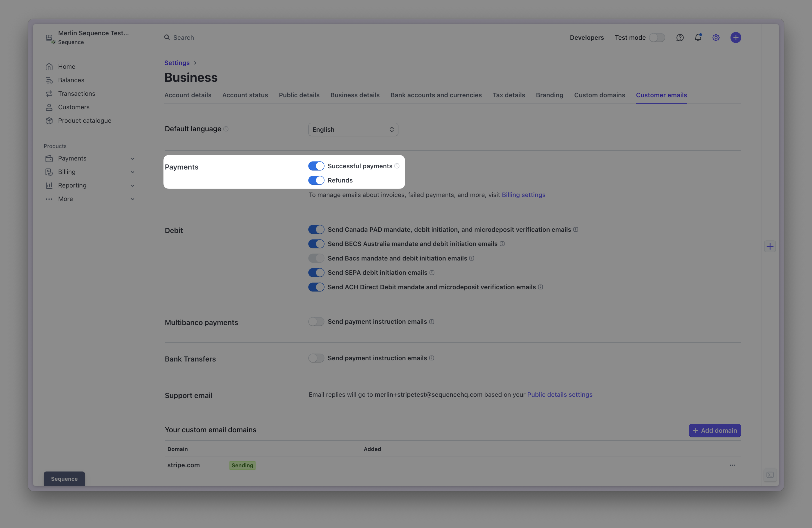Click info icon beside SEPA debit emails
812x528 pixels.
[432, 272]
